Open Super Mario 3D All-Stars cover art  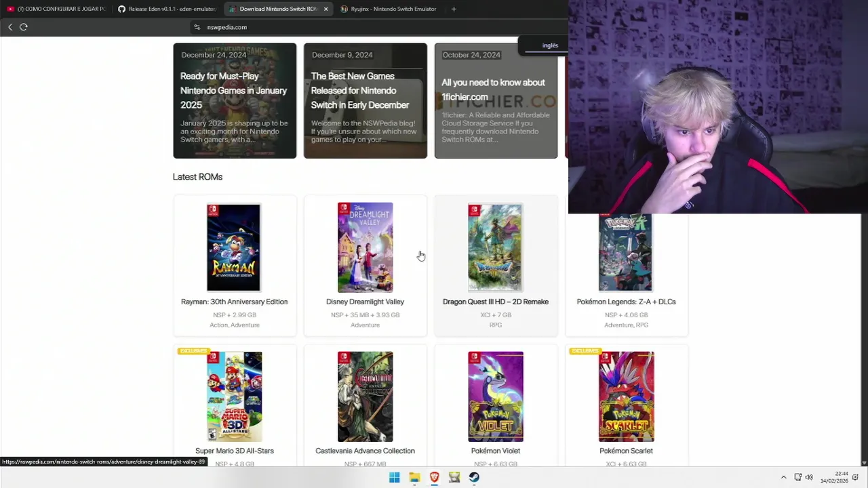(x=234, y=396)
